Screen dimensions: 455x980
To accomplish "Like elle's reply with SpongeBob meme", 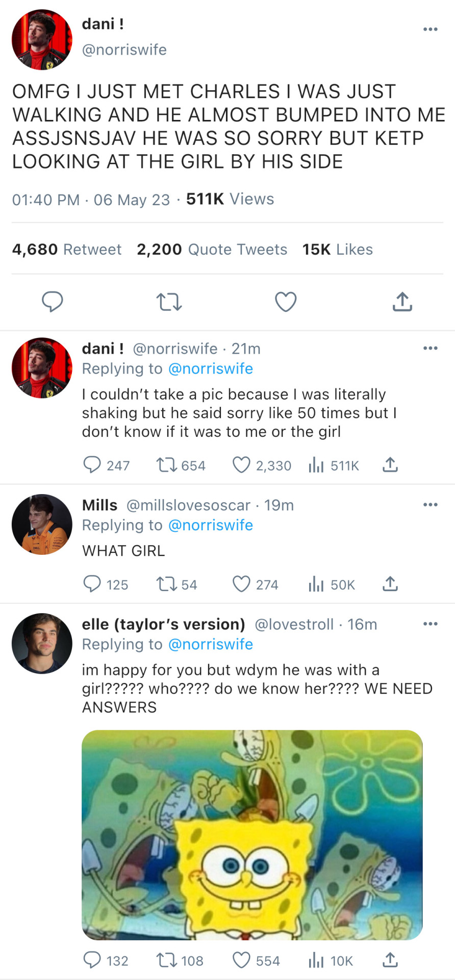I will (x=241, y=961).
